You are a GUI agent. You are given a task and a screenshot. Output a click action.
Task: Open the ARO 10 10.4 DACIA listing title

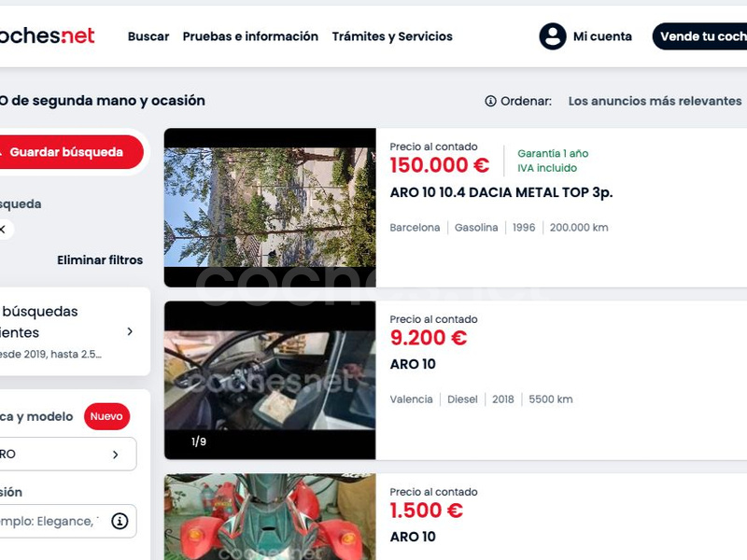click(501, 192)
